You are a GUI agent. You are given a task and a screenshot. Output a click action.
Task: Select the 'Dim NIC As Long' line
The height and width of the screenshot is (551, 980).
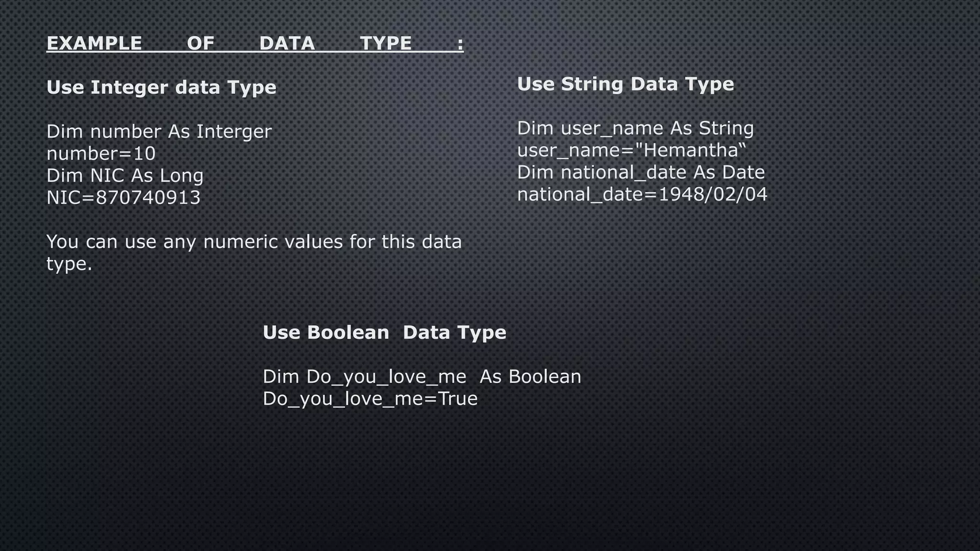tap(125, 176)
